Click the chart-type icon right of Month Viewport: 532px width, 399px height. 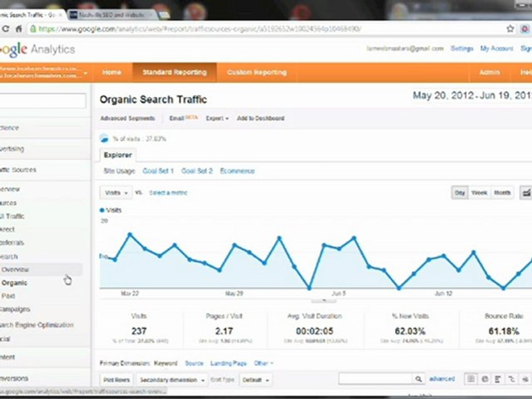click(526, 193)
